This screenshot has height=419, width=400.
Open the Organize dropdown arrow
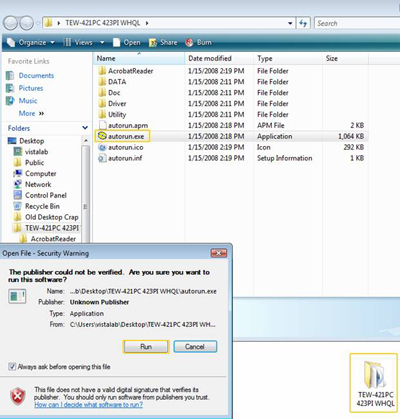[52, 43]
